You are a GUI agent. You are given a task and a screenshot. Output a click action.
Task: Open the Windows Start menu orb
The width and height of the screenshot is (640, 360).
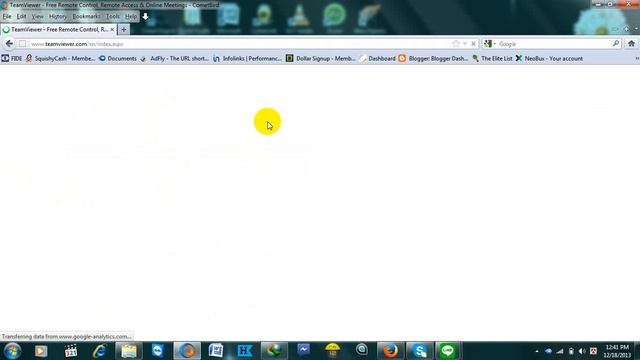[x=12, y=351]
